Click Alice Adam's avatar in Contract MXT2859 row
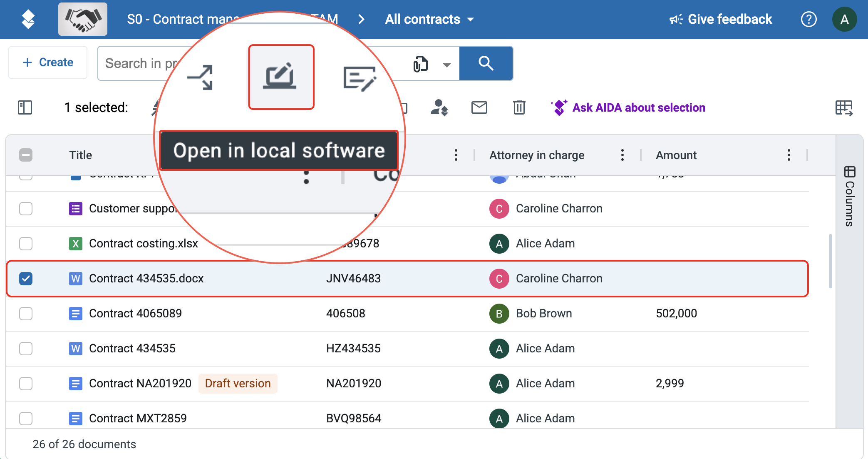This screenshot has width=868, height=459. (499, 419)
